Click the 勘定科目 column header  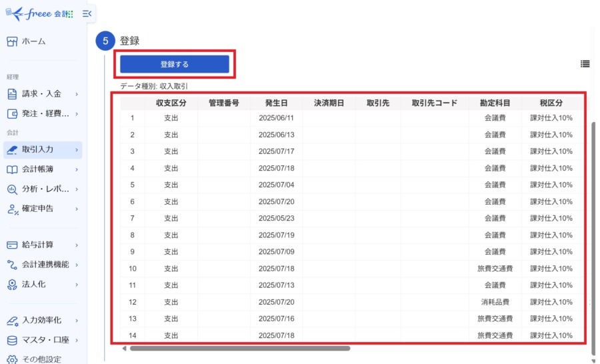[x=495, y=103]
